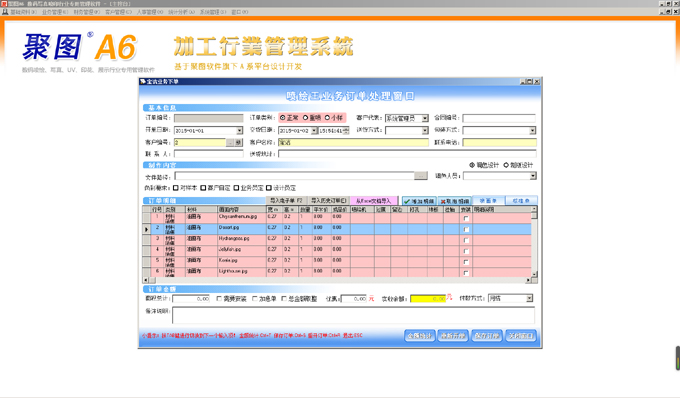This screenshot has height=398, width=680.
Task: Tick the 对样本 checkbox
Action: [x=176, y=188]
